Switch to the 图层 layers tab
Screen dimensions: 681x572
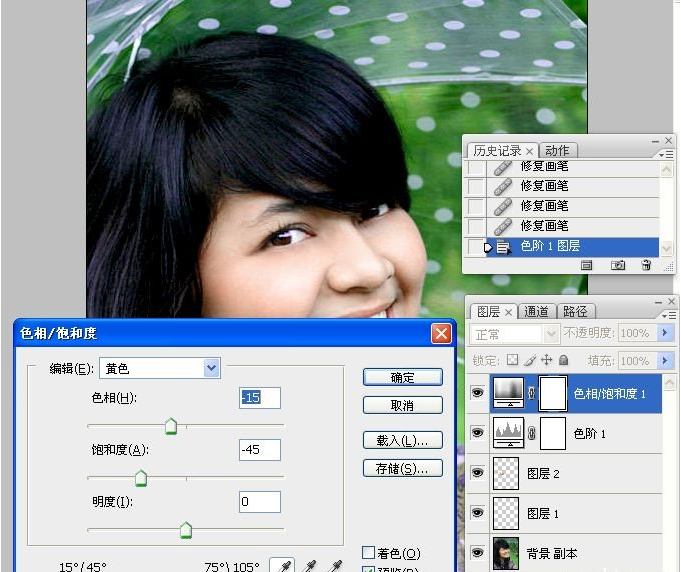point(488,312)
